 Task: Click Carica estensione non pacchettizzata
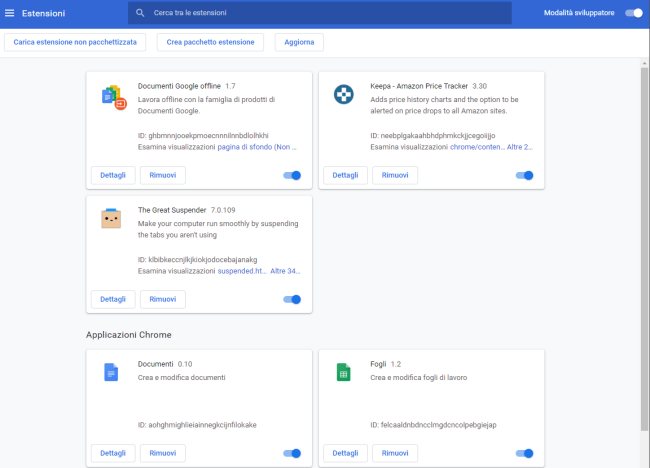(x=75, y=42)
